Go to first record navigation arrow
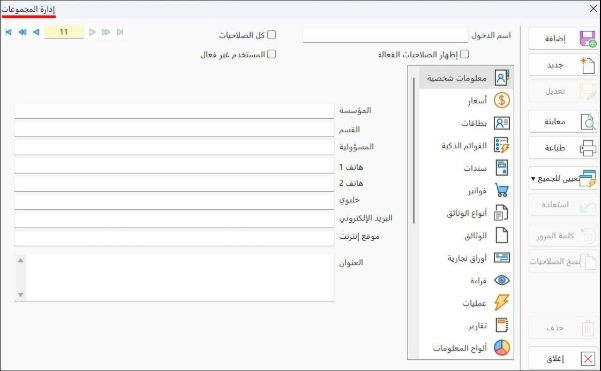Image resolution: width=601 pixels, height=371 pixels. (8, 32)
